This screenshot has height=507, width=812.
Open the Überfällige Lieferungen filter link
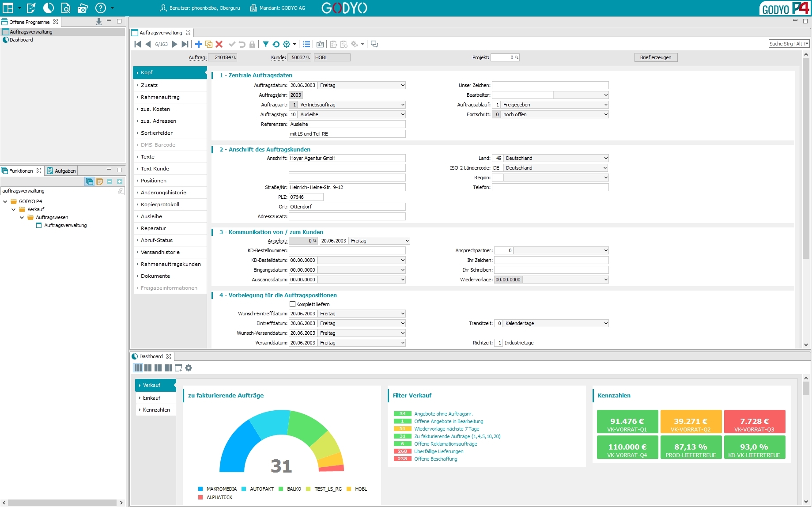point(439,451)
